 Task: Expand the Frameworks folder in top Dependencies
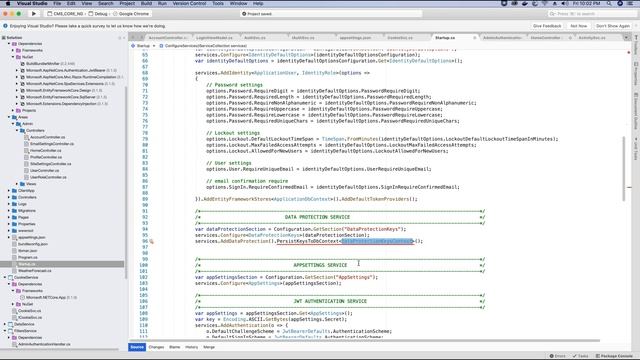pos(13,50)
